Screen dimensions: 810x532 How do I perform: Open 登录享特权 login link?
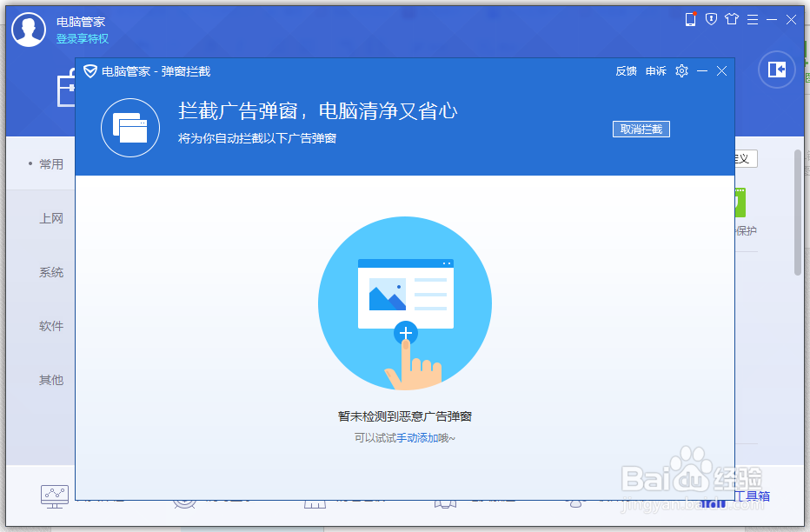83,39
